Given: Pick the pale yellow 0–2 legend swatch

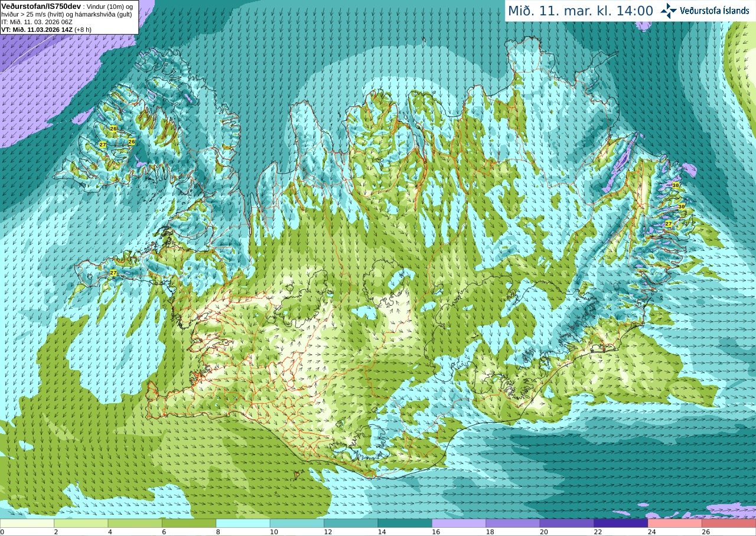Looking at the screenshot, I should pyautogui.click(x=27, y=523).
